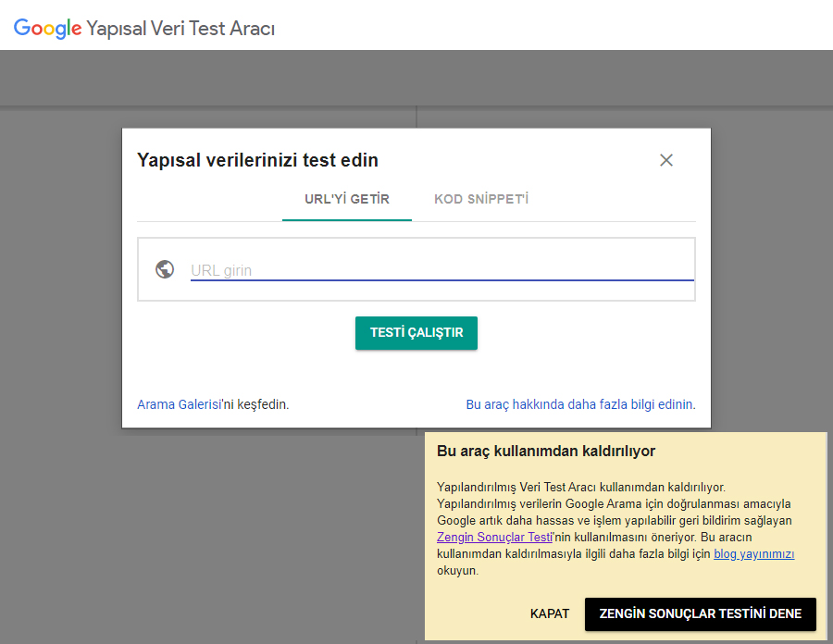
Task: Click the deprecation notice paragraph text
Action: point(615,528)
